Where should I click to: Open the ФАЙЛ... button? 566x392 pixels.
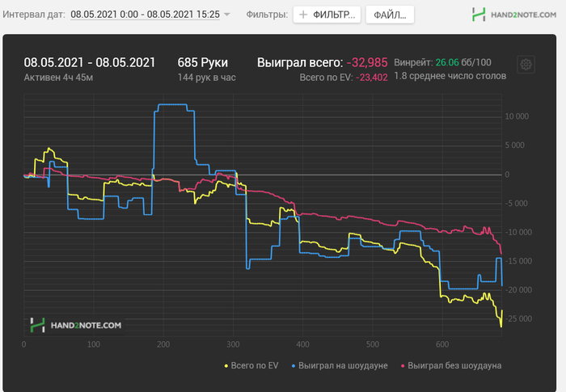coord(390,15)
